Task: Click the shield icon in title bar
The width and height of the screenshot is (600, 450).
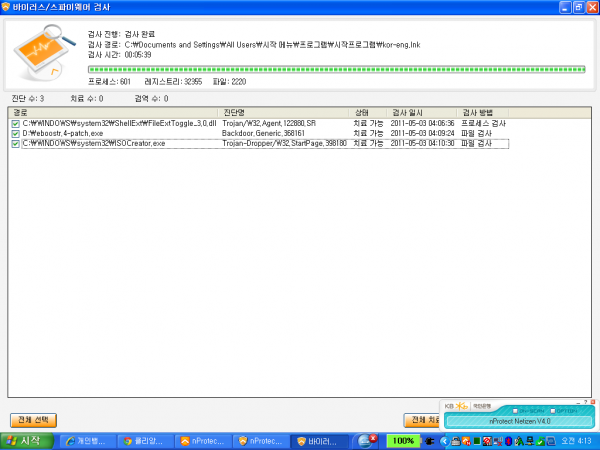Action: (x=6, y=7)
